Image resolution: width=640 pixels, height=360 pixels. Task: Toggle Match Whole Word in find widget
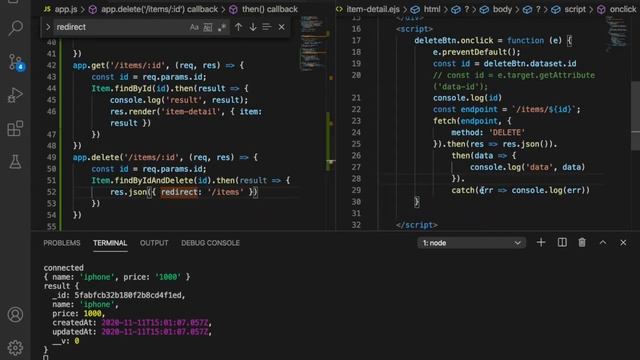point(208,27)
